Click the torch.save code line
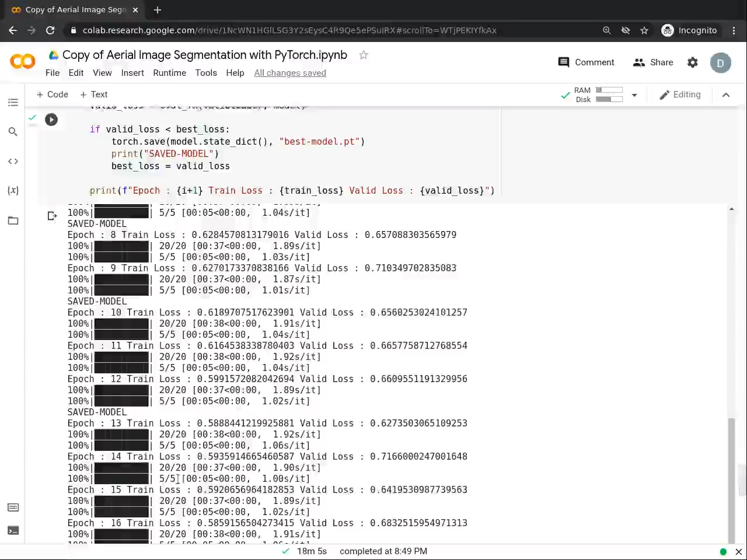Viewport: 747px width, 560px height. [238, 142]
